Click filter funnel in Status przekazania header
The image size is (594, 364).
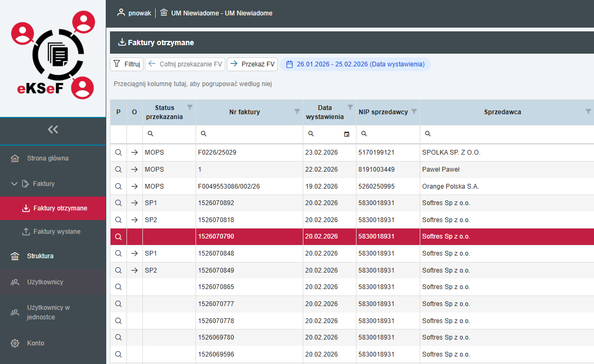[x=190, y=107]
